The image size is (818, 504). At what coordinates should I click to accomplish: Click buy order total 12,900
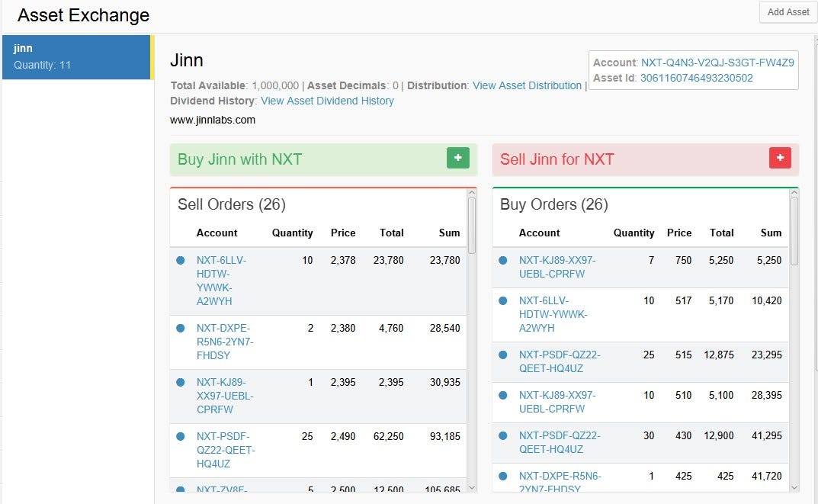coord(719,435)
